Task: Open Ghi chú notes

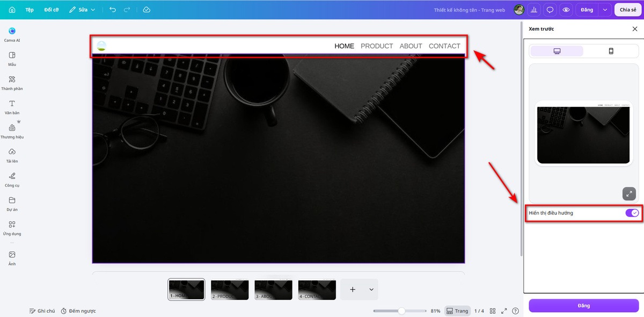Action: point(42,311)
